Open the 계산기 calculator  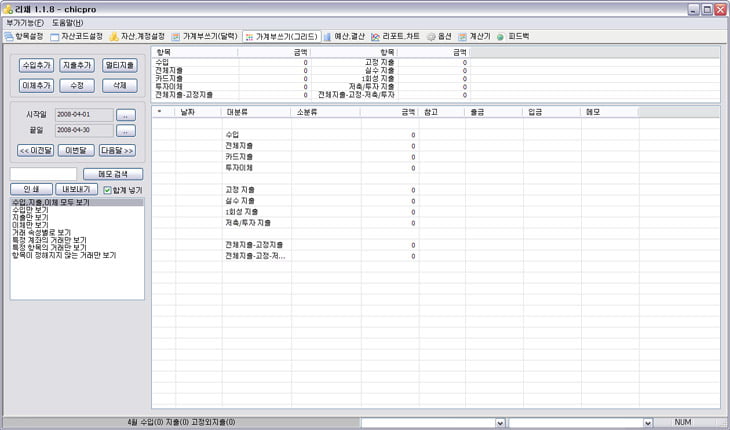[x=476, y=36]
